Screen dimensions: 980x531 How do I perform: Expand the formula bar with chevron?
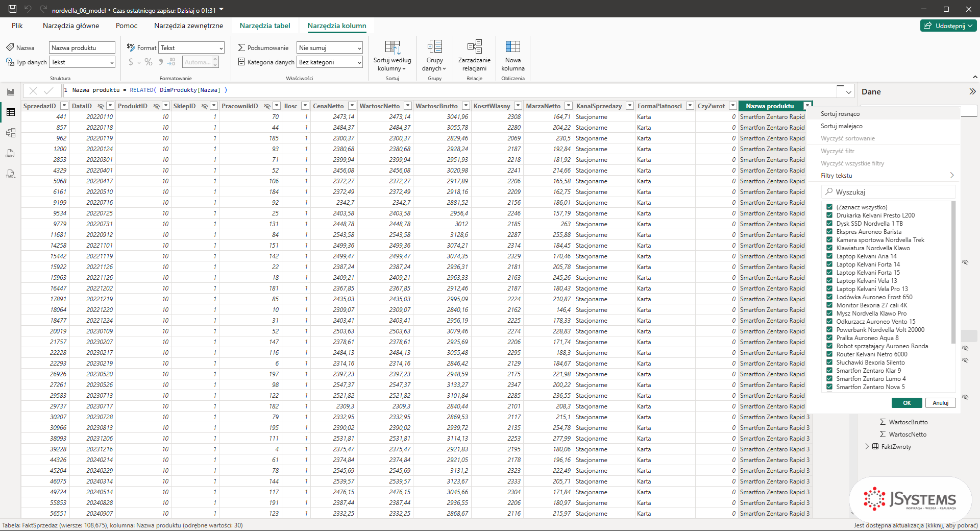(849, 92)
